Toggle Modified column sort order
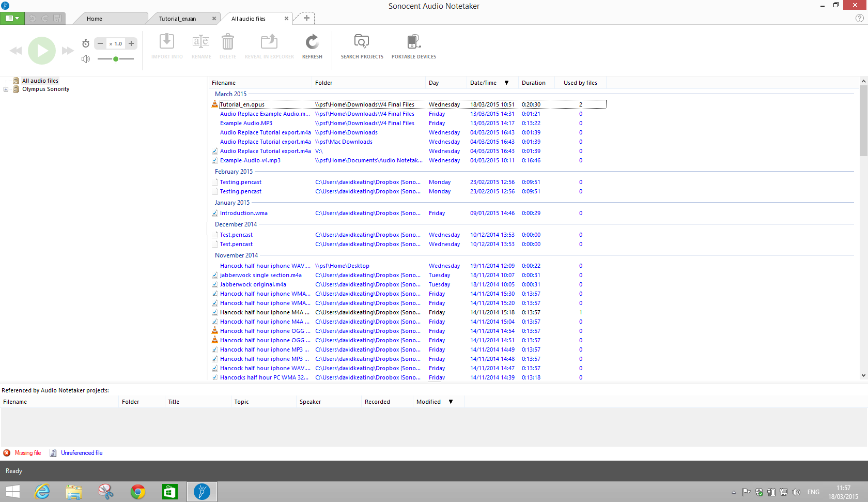 click(439, 402)
